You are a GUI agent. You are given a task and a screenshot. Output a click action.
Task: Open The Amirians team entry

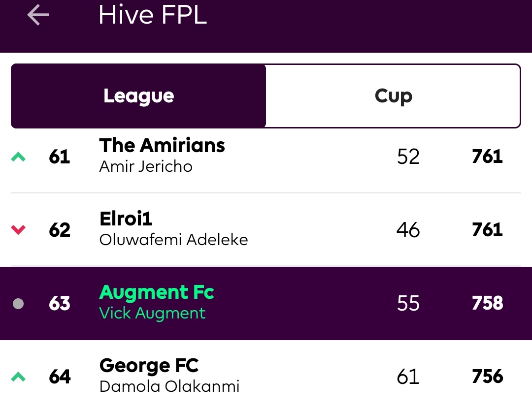click(266, 157)
